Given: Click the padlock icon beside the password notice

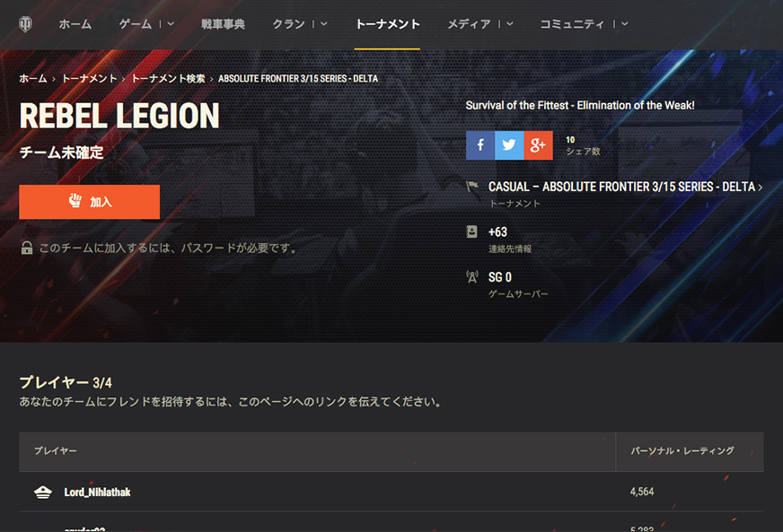Looking at the screenshot, I should 27,248.
